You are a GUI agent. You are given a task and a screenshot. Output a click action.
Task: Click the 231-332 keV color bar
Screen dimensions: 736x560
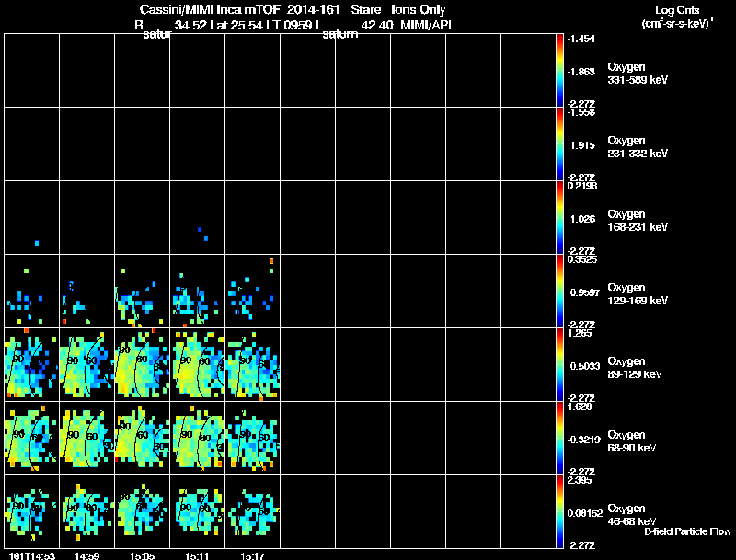click(559, 144)
